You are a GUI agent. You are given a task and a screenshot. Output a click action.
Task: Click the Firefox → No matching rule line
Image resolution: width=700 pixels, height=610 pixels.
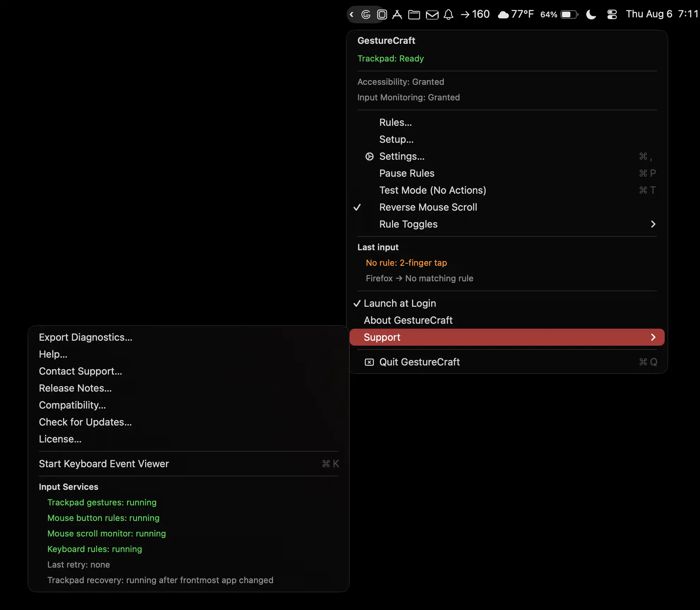420,278
